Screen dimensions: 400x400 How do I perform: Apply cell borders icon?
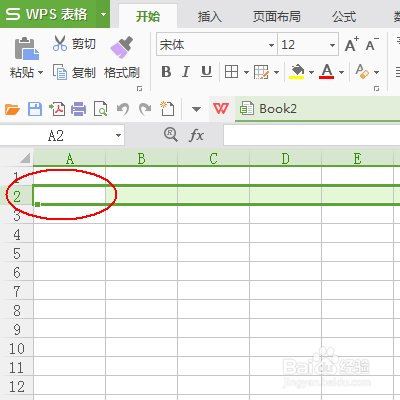pyautogui.click(x=231, y=72)
